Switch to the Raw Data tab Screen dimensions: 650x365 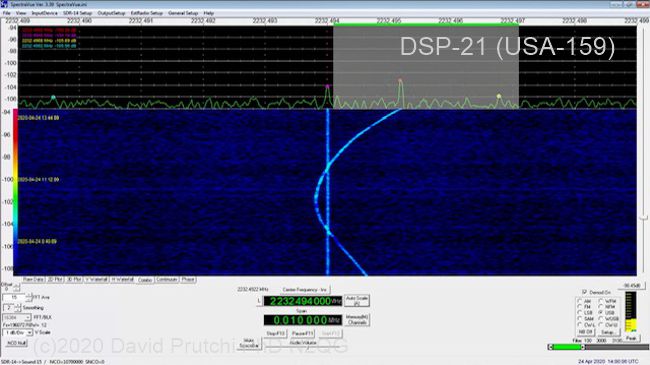pos(34,280)
